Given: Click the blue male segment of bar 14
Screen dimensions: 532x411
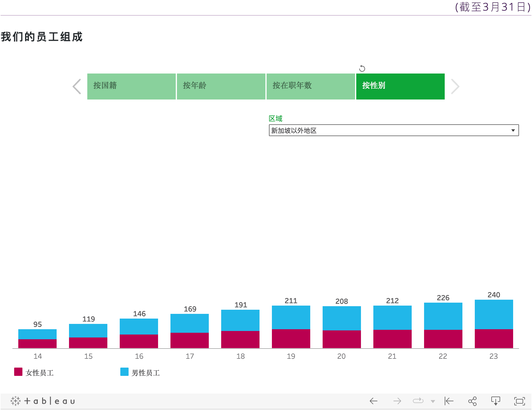Looking at the screenshot, I should (37, 334).
